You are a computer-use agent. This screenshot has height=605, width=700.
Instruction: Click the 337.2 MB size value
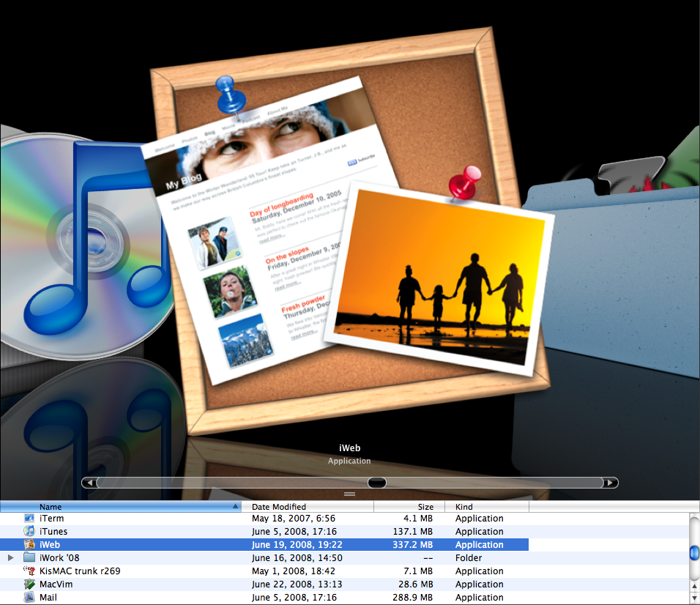pyautogui.click(x=412, y=545)
